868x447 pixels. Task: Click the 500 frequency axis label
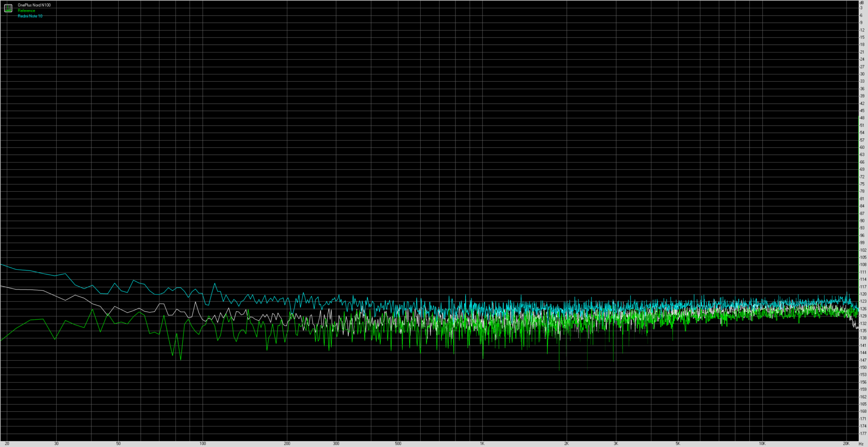point(398,443)
